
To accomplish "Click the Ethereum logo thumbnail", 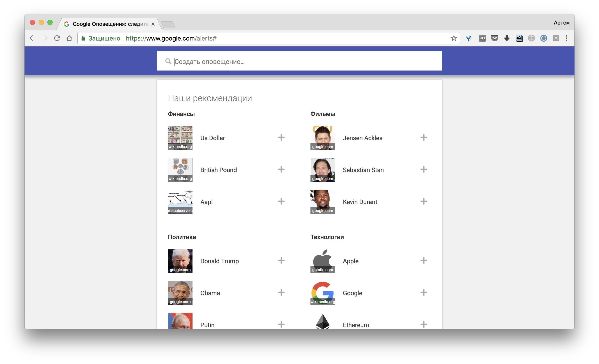I will [x=323, y=321].
